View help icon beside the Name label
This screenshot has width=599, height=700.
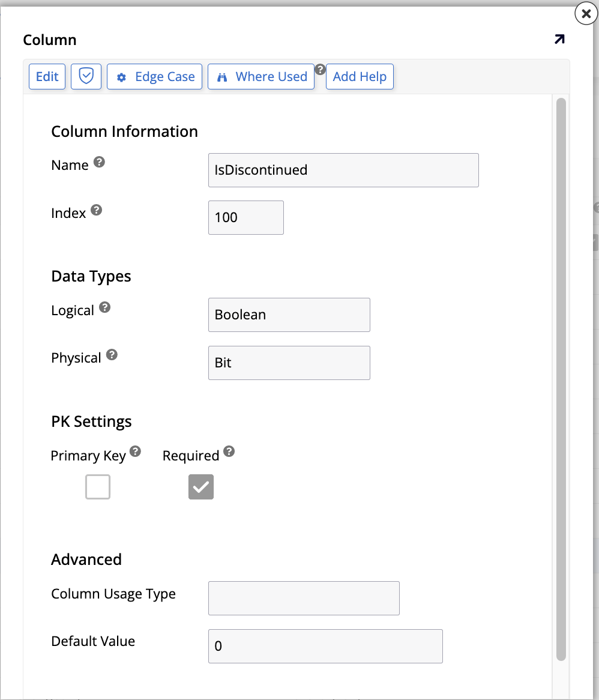click(100, 161)
